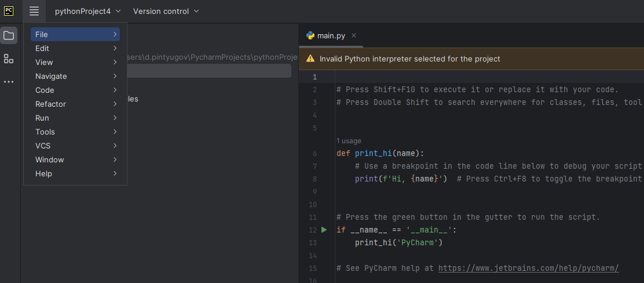The image size is (644, 283).
Task: Open the Navigate menu
Action: pyautogui.click(x=75, y=77)
